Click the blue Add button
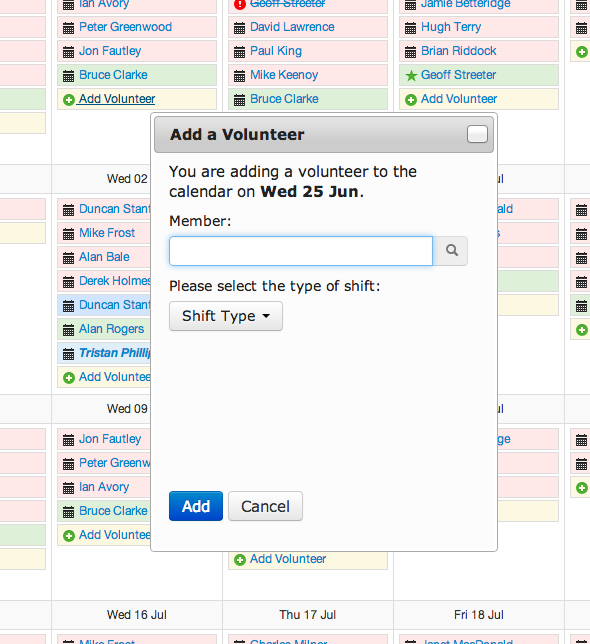The height and width of the screenshot is (644, 590). (x=196, y=506)
